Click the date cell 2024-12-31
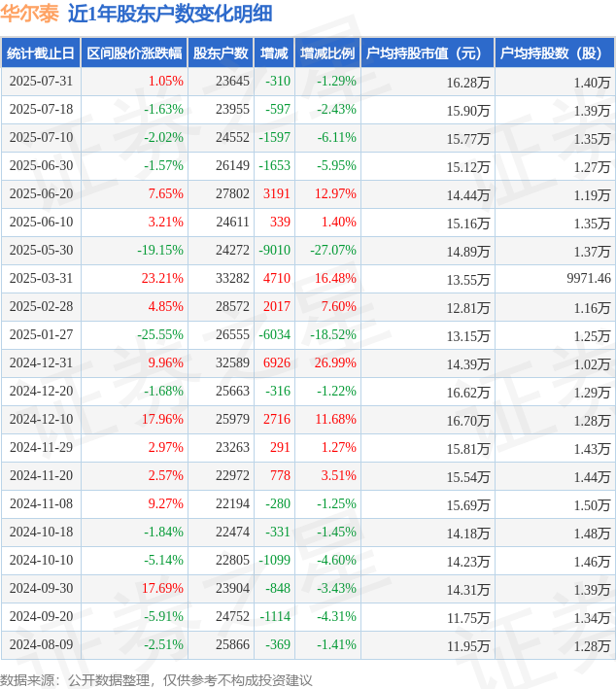 pyautogui.click(x=41, y=362)
